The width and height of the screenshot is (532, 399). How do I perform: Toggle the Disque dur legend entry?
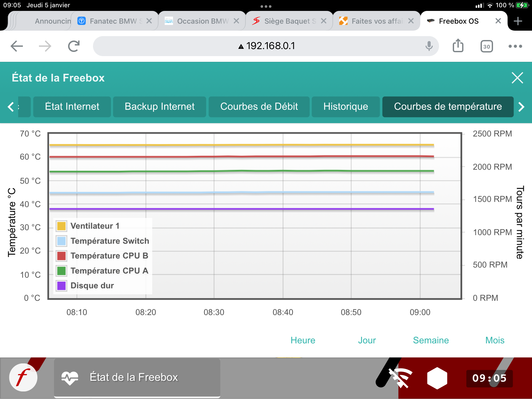coord(92,286)
